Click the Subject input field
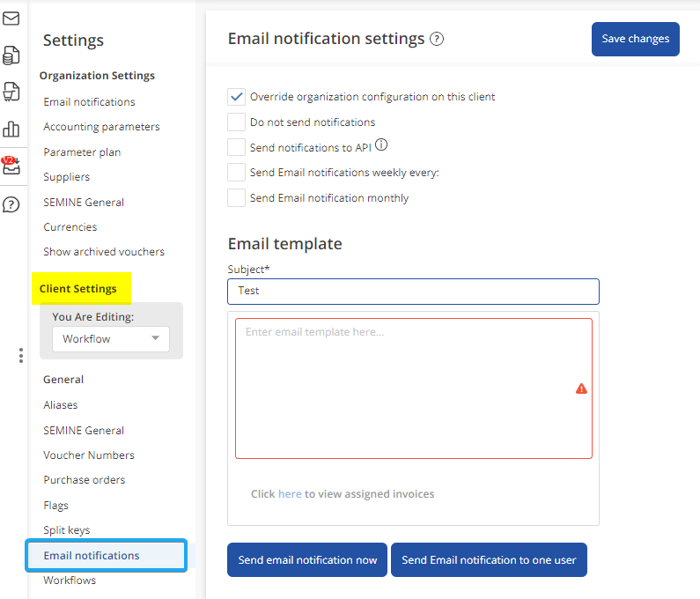The image size is (700, 599). click(x=413, y=291)
